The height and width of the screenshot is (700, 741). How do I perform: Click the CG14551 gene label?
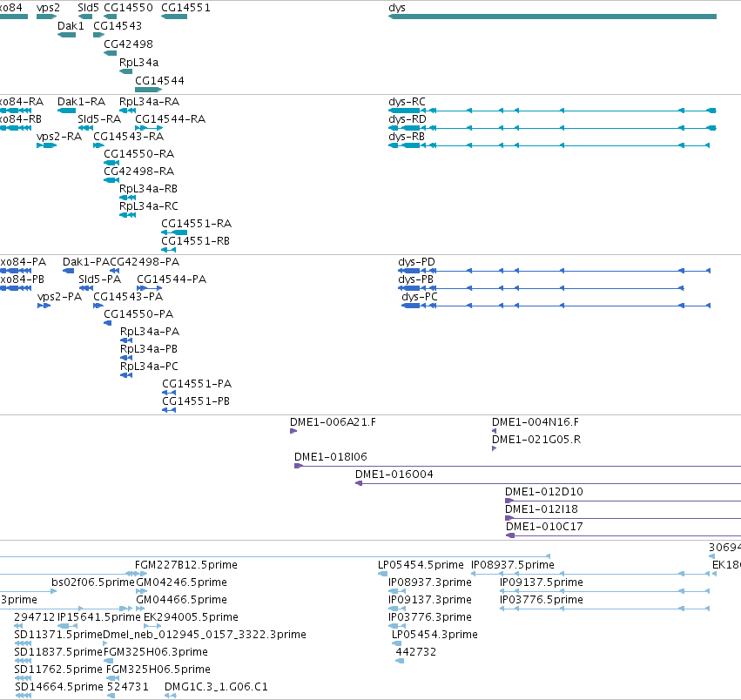tap(185, 8)
